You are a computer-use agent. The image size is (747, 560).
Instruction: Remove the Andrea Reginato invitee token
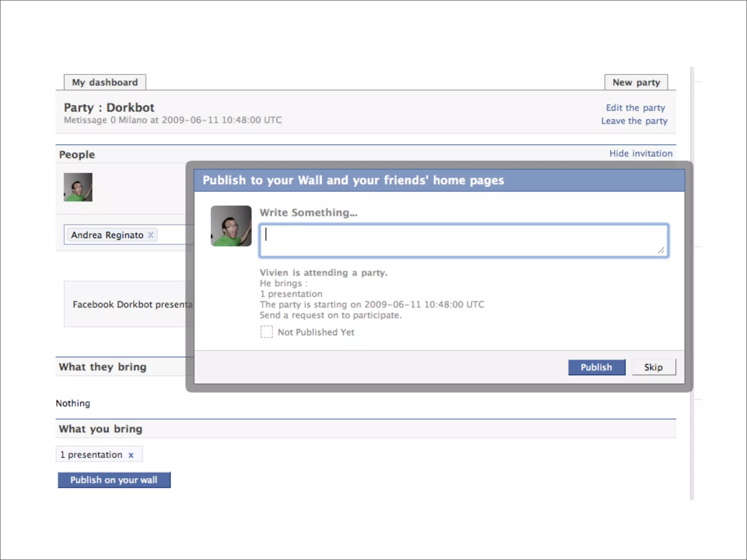[x=151, y=235]
